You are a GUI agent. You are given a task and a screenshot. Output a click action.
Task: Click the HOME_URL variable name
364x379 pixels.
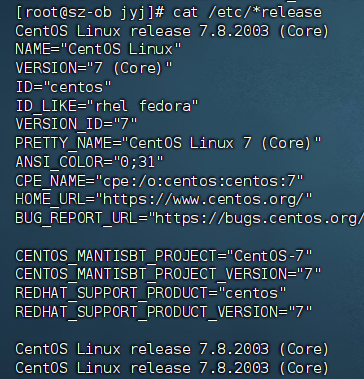50,199
